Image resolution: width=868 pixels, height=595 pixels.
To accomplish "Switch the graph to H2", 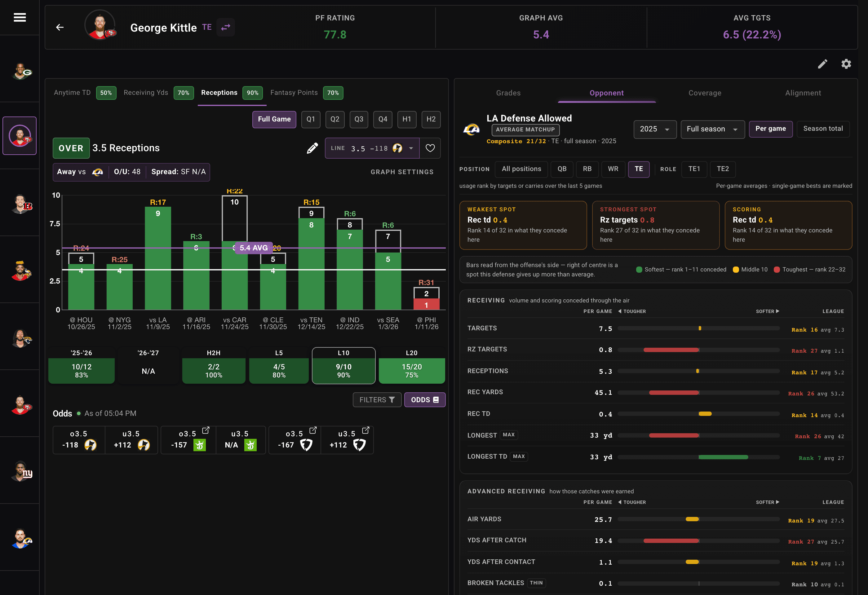I will 431,119.
